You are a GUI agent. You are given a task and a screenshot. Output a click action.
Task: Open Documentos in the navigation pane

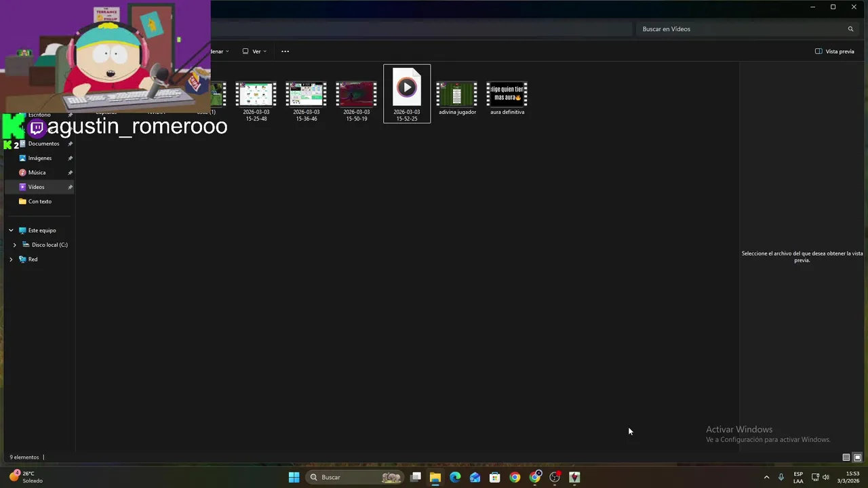click(x=43, y=144)
